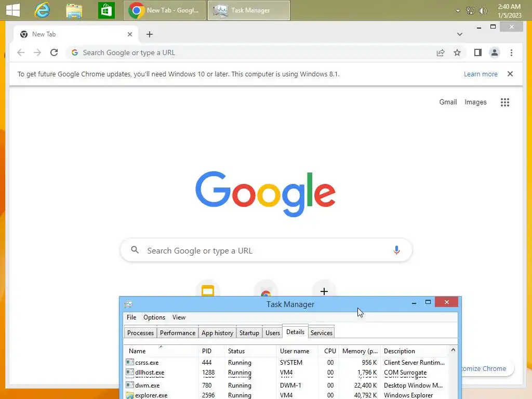Open the Windows Start button

click(x=12, y=10)
